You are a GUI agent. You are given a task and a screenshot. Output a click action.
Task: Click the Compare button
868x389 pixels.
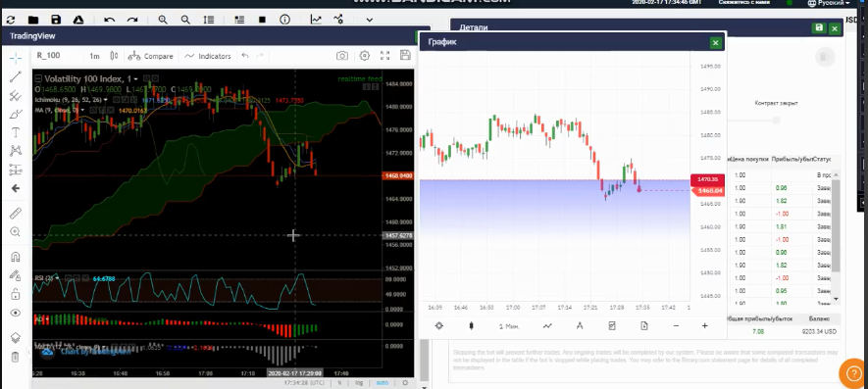click(151, 56)
